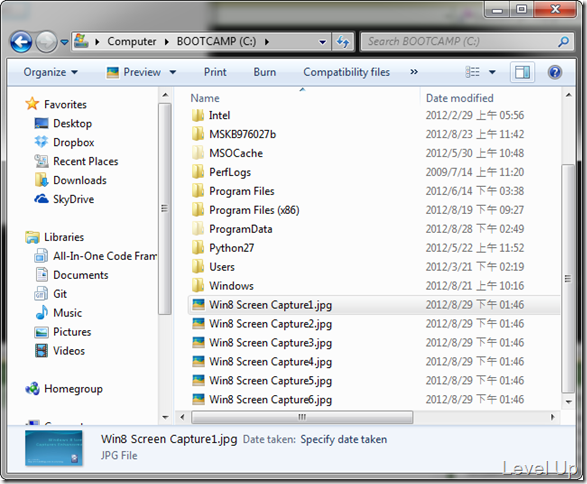Click BOOTCAMP (C:) in the breadcrumb

click(x=216, y=41)
